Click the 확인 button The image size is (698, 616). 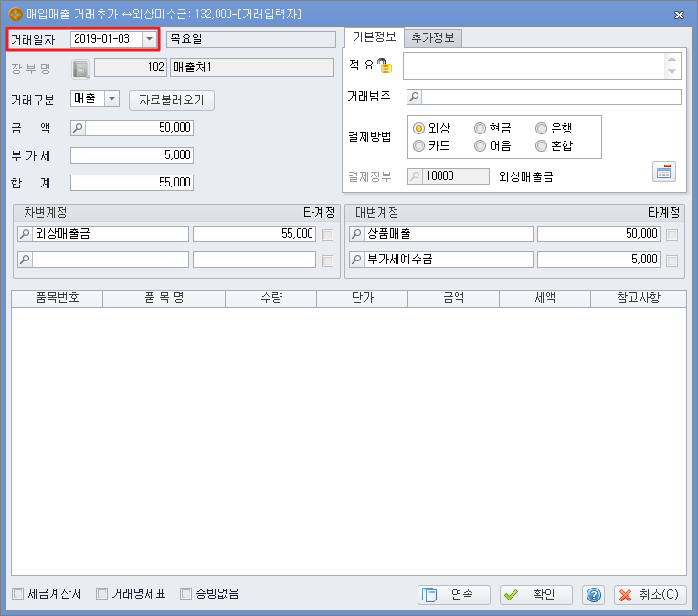point(535,595)
